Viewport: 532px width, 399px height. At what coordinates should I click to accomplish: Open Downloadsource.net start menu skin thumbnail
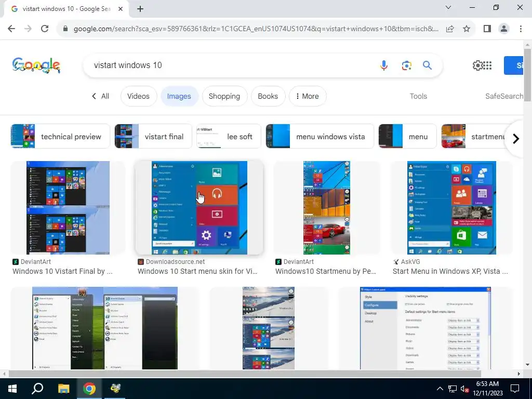coord(199,208)
